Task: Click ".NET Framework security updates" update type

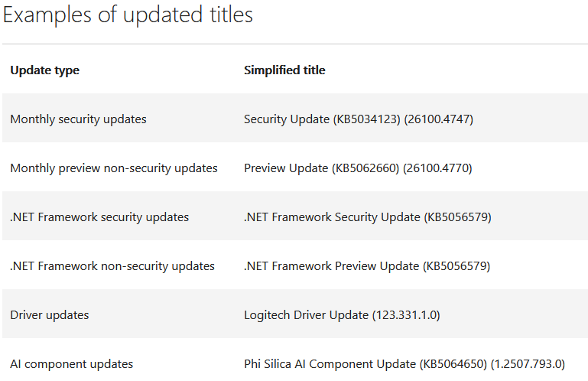Action: click(99, 217)
